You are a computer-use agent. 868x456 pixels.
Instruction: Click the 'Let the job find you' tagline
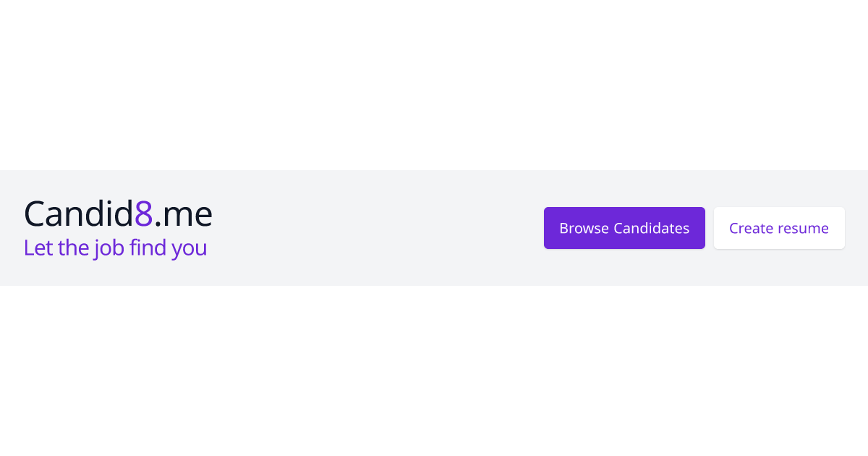115,248
